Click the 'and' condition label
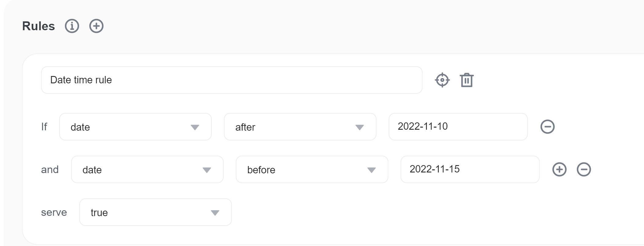Screen dimensions: 644x246 pyautogui.click(x=50, y=169)
